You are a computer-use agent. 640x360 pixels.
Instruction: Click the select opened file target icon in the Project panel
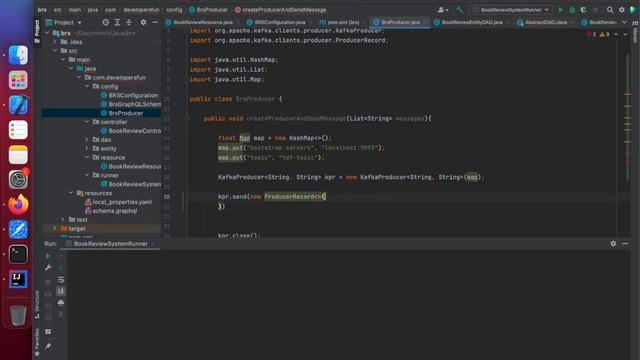[x=106, y=22]
